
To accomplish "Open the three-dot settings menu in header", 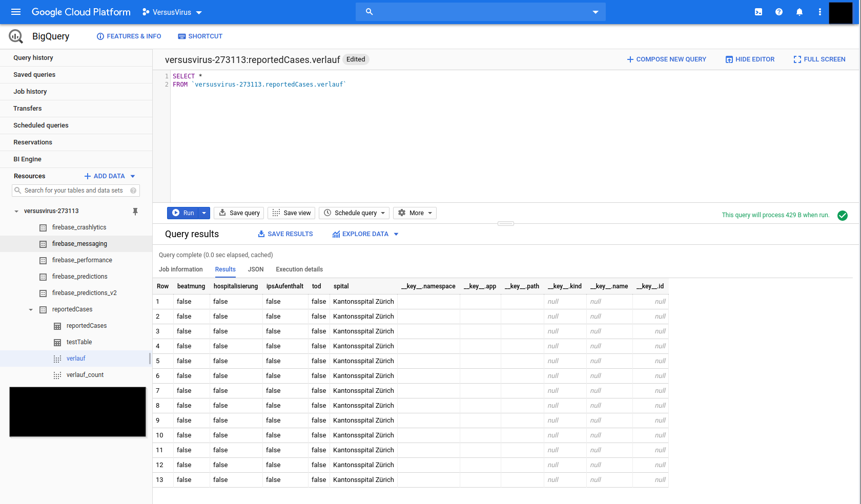I will [x=820, y=12].
